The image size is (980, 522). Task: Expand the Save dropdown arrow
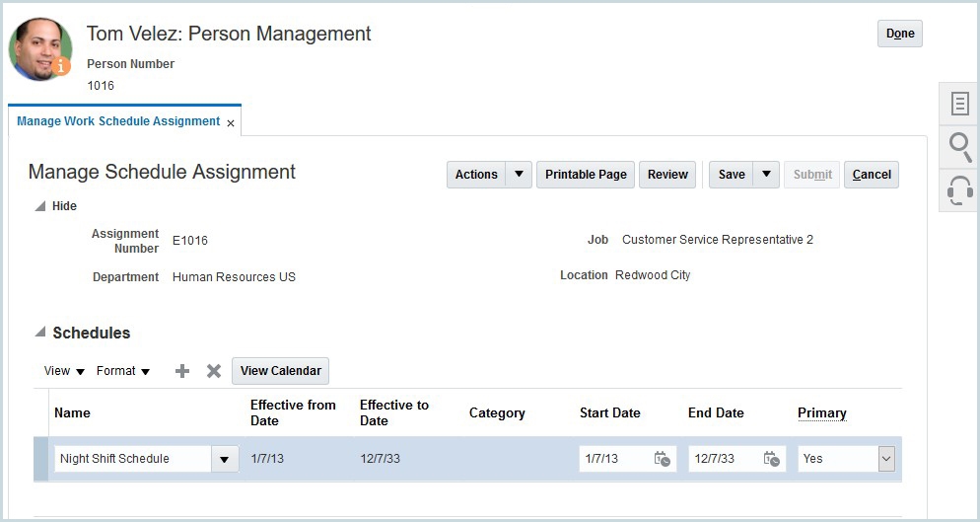coord(766,175)
